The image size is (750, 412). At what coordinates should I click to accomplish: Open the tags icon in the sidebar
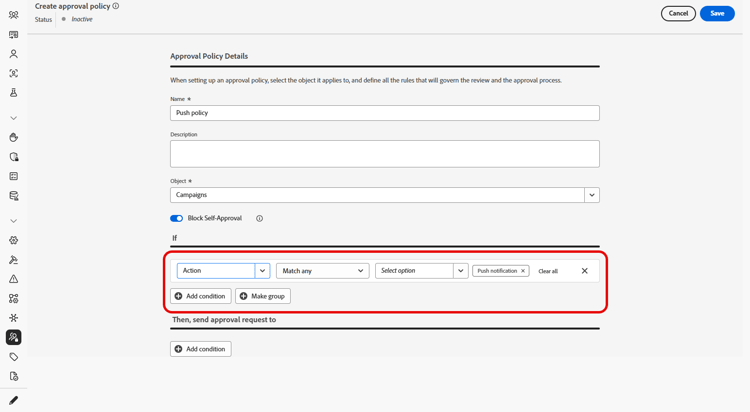(14, 357)
